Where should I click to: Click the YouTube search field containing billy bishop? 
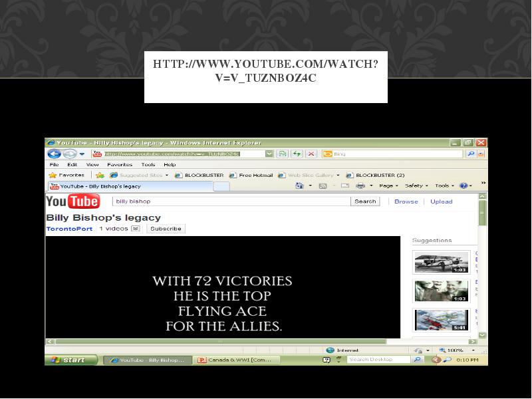coord(231,201)
